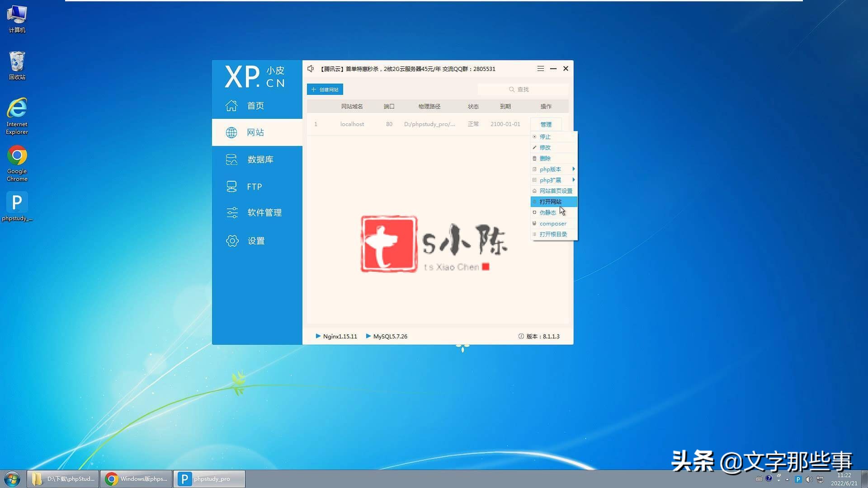Select 打开网站 from context menu
This screenshot has width=868, height=488.
pos(551,202)
